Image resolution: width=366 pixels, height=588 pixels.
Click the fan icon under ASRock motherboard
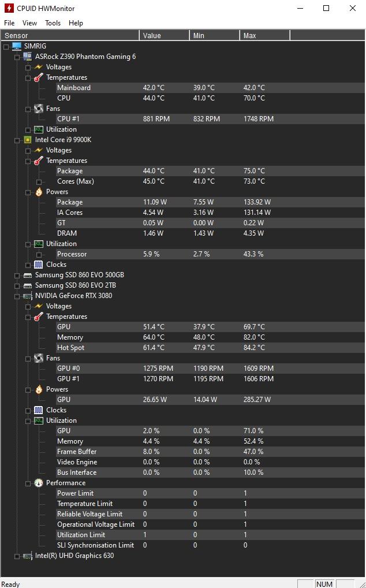pos(38,109)
